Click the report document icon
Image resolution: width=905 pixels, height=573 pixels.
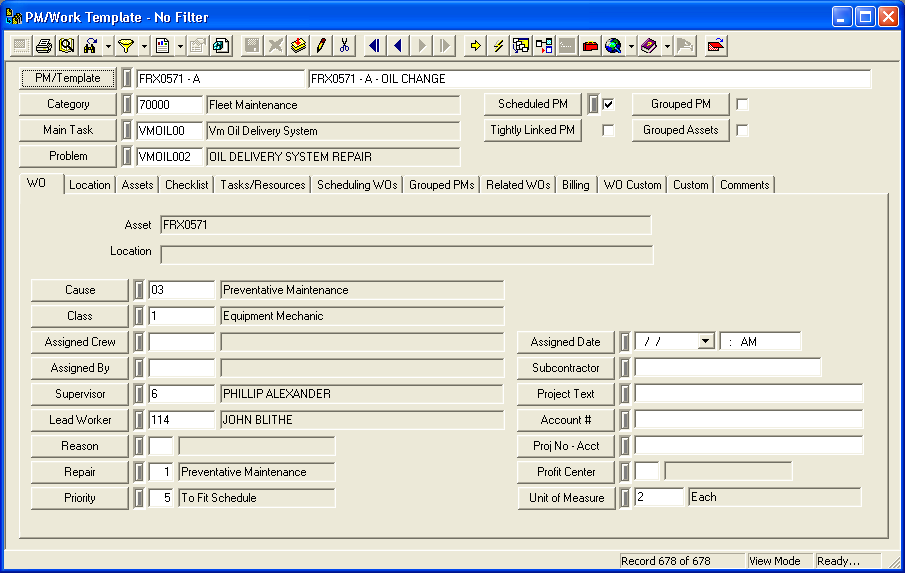pos(162,46)
